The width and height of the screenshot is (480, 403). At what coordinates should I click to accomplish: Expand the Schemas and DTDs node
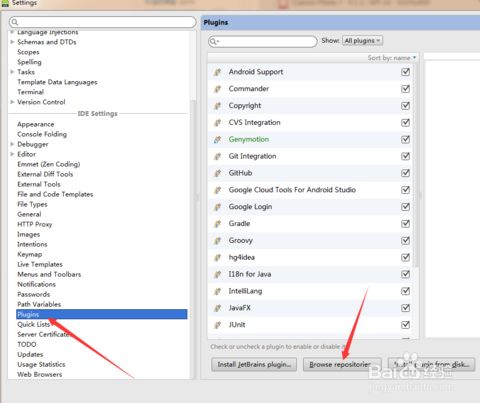[12, 42]
